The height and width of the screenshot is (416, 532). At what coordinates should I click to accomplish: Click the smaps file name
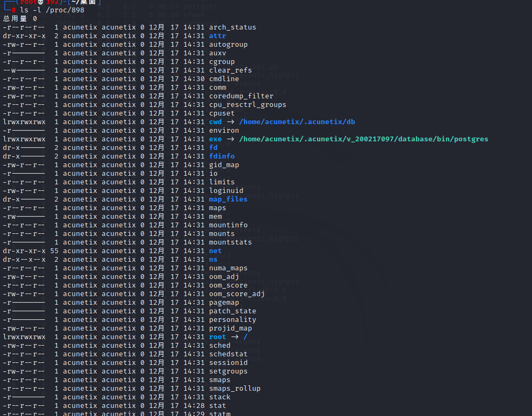220,379
